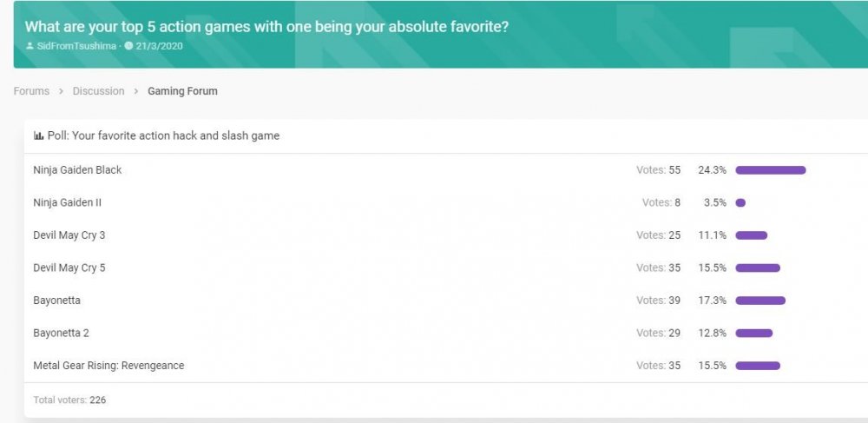Click the thread title heading
Screen dimensions: 868x423
[x=266, y=27]
